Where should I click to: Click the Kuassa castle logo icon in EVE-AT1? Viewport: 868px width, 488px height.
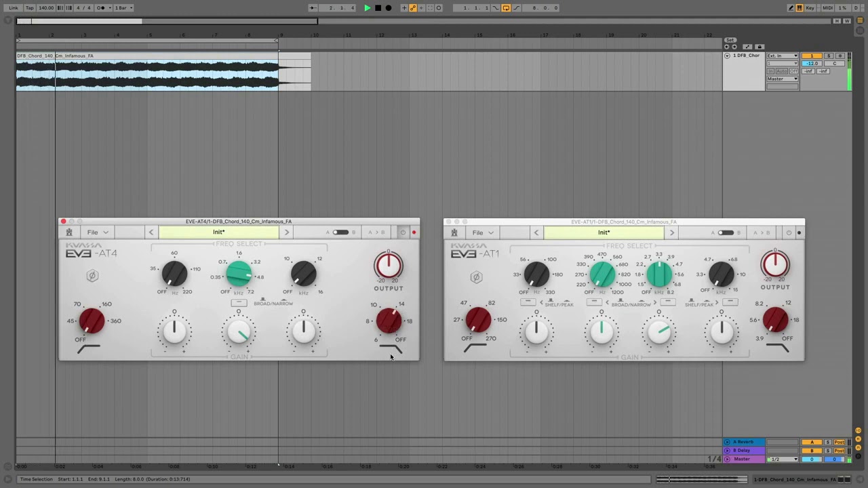point(454,232)
